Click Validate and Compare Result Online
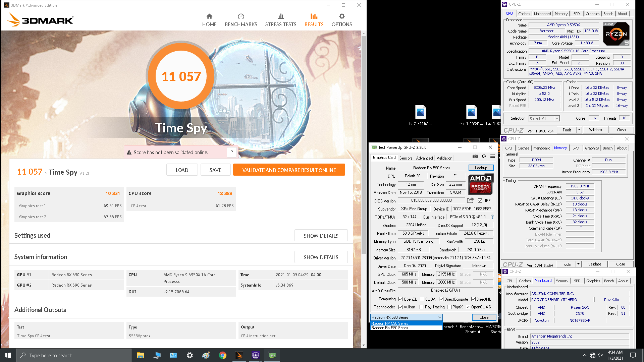The height and width of the screenshot is (362, 644). click(289, 170)
